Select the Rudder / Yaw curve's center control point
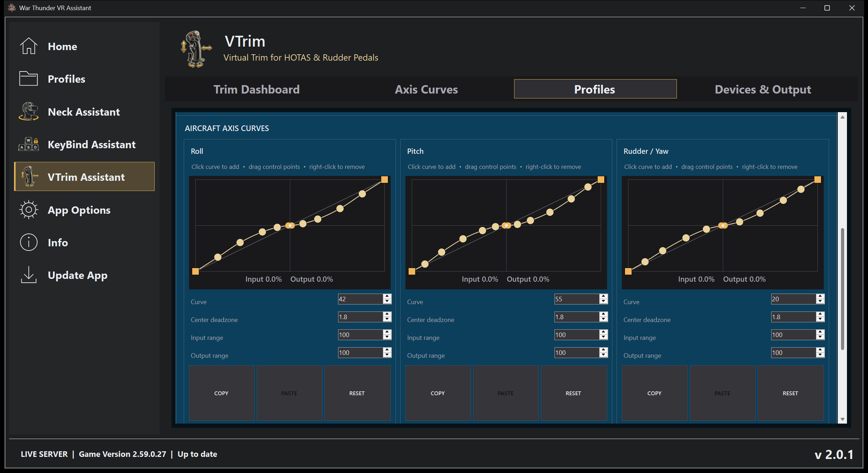 click(x=723, y=226)
